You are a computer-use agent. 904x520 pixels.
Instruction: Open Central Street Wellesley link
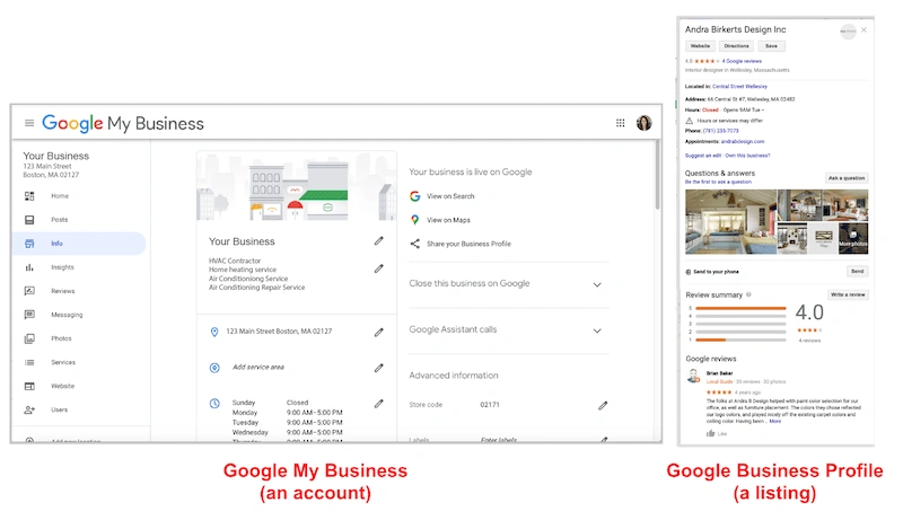click(740, 86)
